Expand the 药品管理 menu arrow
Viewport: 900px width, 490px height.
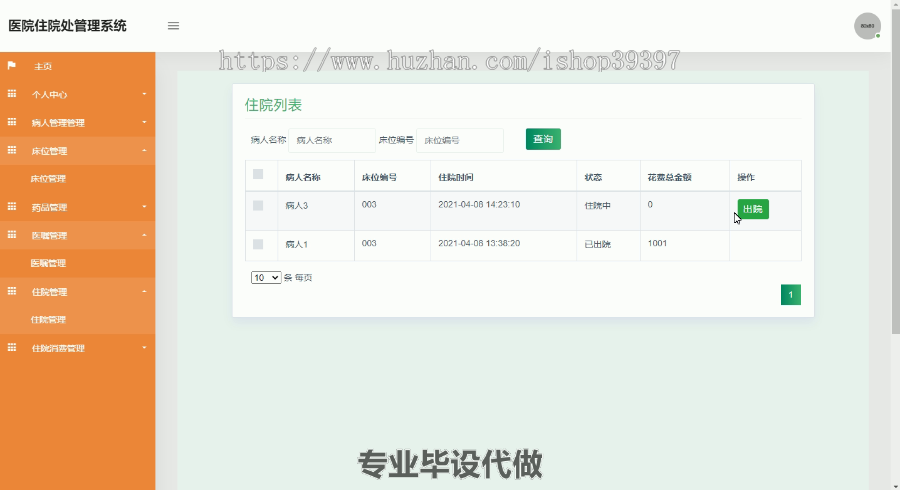(x=144, y=207)
